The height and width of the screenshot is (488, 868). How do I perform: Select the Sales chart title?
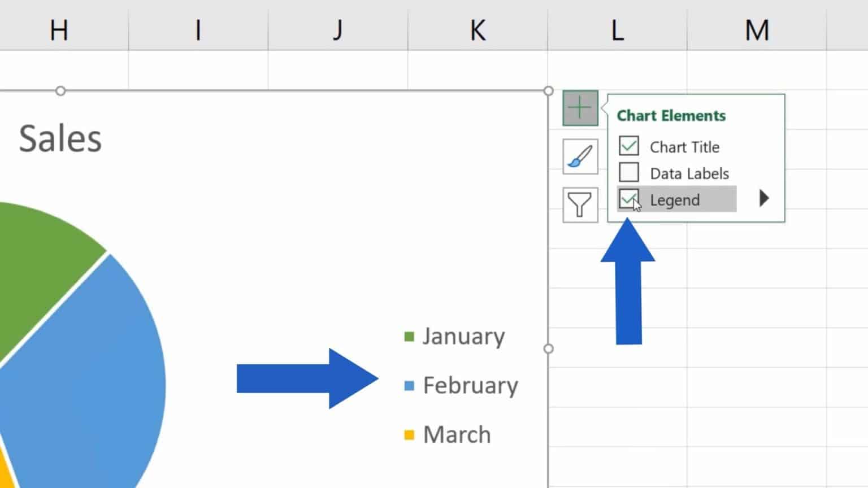pyautogui.click(x=60, y=139)
